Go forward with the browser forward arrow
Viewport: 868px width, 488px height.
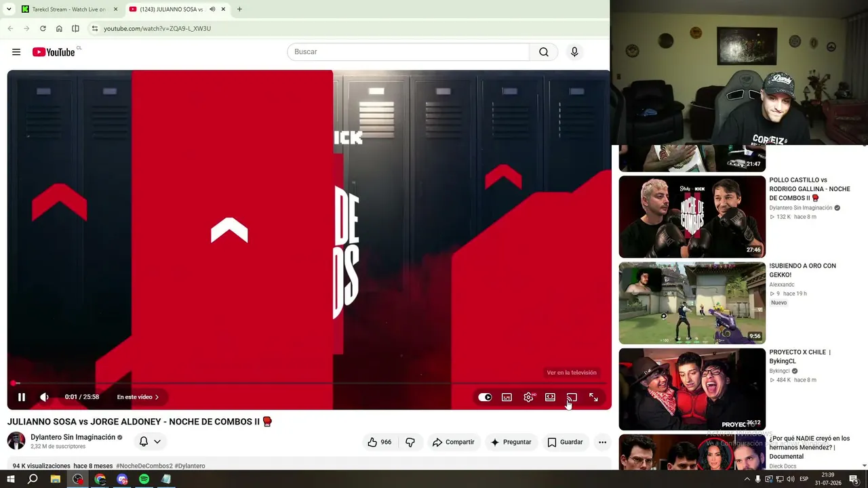coord(26,28)
